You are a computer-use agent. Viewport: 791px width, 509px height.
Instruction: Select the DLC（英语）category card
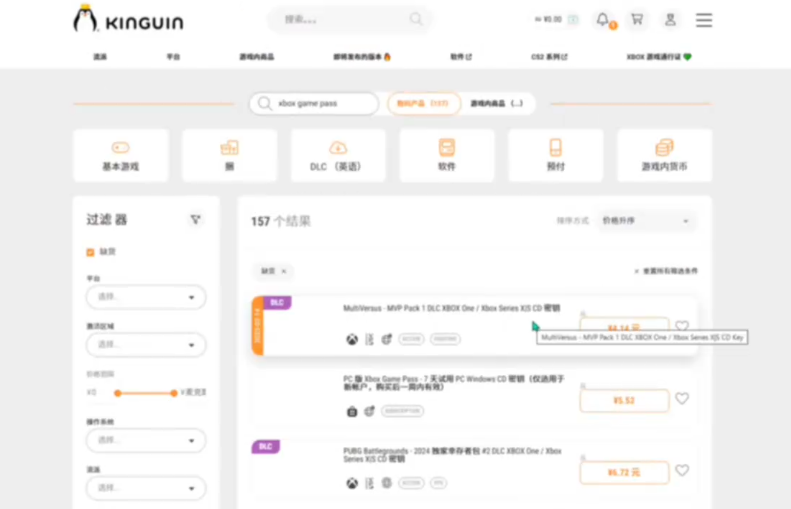[x=338, y=155]
